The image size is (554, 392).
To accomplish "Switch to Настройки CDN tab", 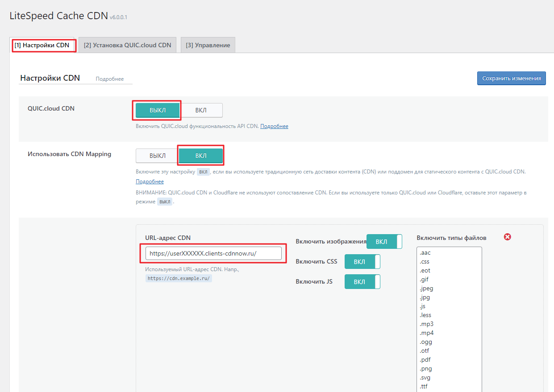I will point(42,45).
